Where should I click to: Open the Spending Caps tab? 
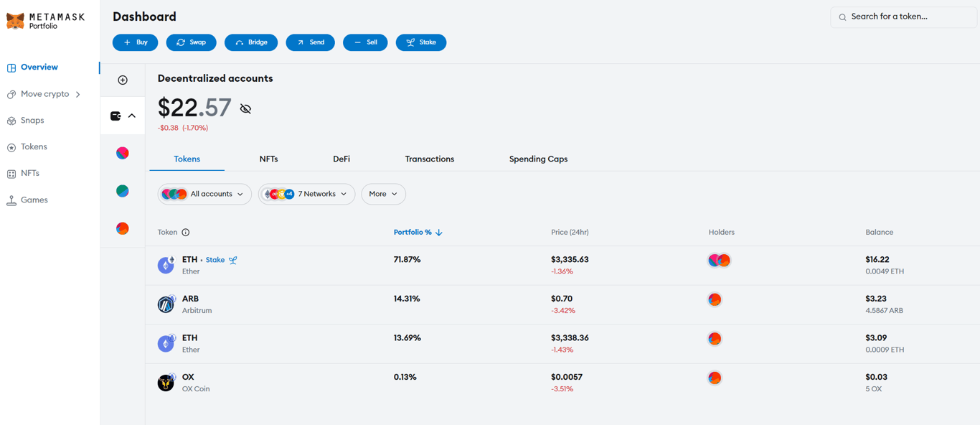coord(538,159)
